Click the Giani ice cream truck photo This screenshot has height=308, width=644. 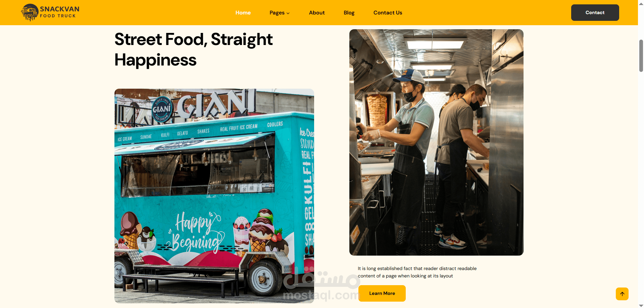click(214, 196)
